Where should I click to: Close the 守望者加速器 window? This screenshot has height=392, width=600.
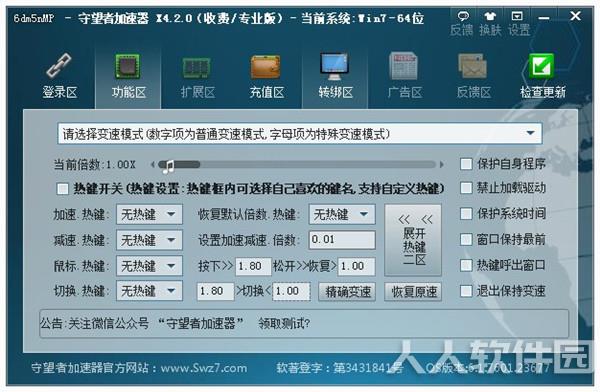575,16
